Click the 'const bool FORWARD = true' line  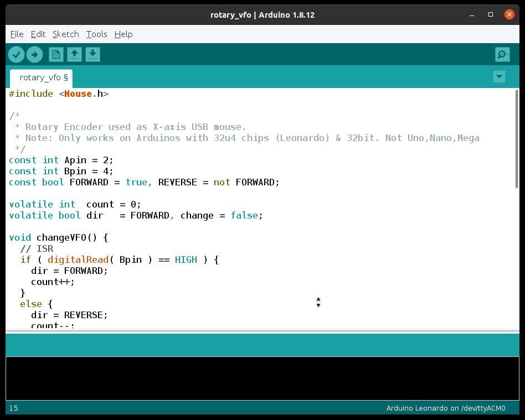144,182
